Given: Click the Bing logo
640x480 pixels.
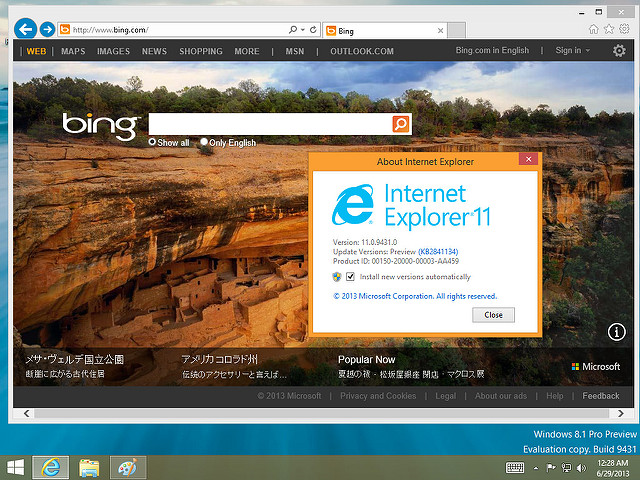Looking at the screenshot, I should 100,127.
